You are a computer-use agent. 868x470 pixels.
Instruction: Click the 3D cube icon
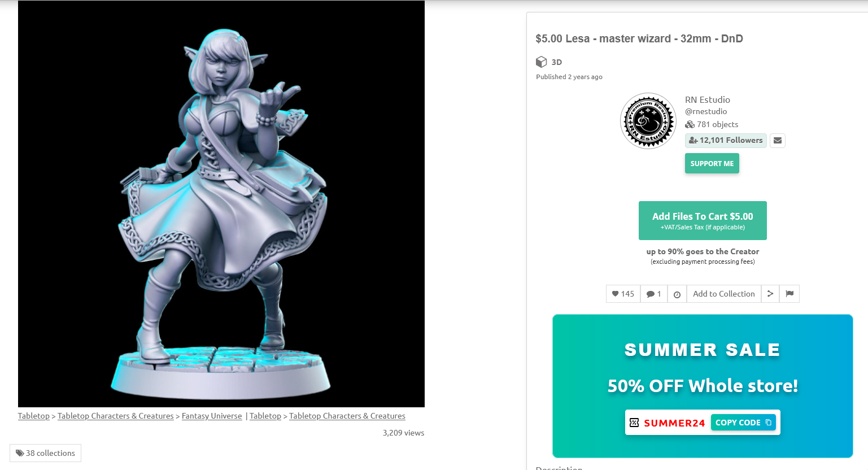point(541,62)
